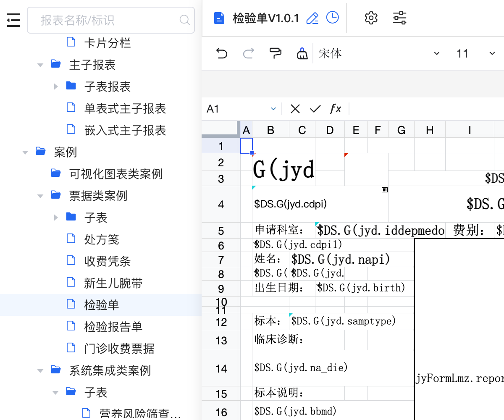Click the 临床诊断： cell

coord(298,340)
